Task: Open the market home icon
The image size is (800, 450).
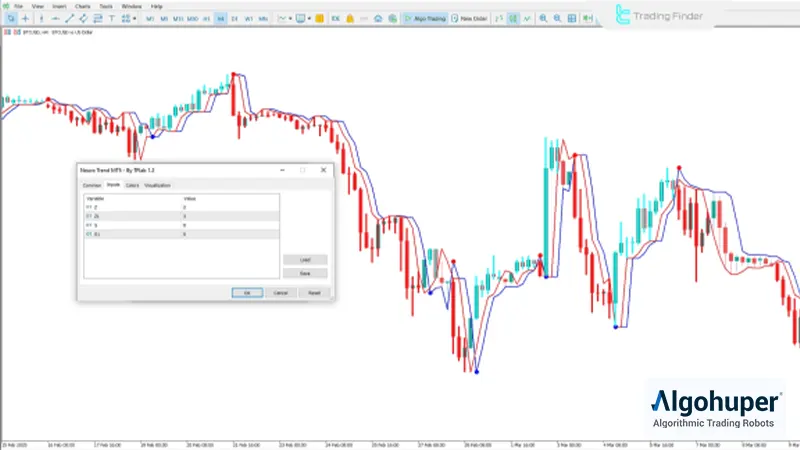Action: tap(378, 19)
